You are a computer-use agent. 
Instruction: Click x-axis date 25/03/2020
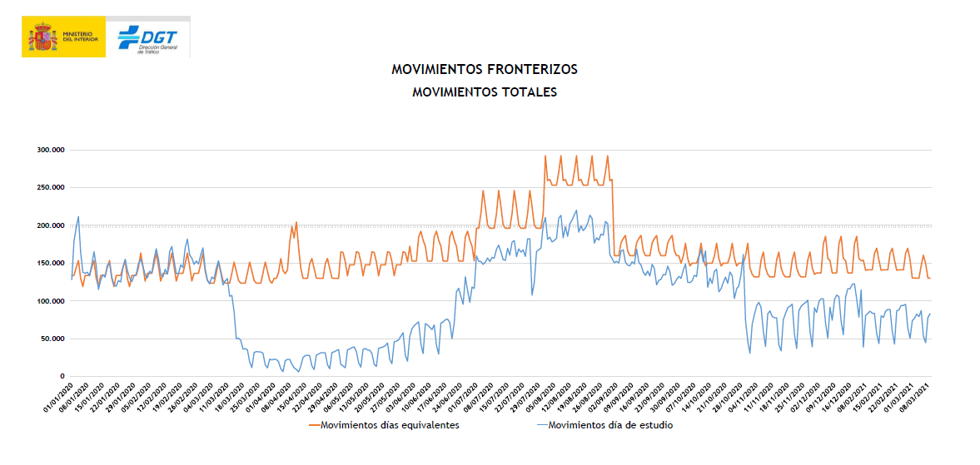pos(246,396)
